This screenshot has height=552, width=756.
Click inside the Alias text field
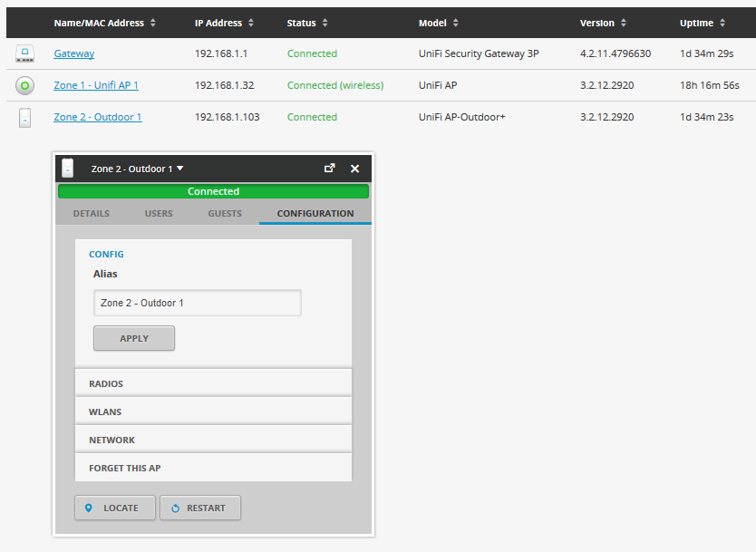point(197,303)
